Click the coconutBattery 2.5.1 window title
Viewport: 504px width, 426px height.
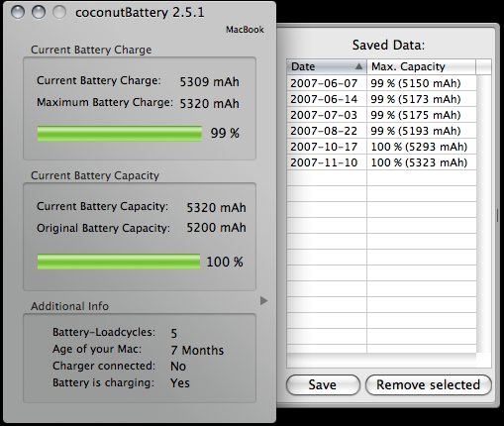point(140,13)
